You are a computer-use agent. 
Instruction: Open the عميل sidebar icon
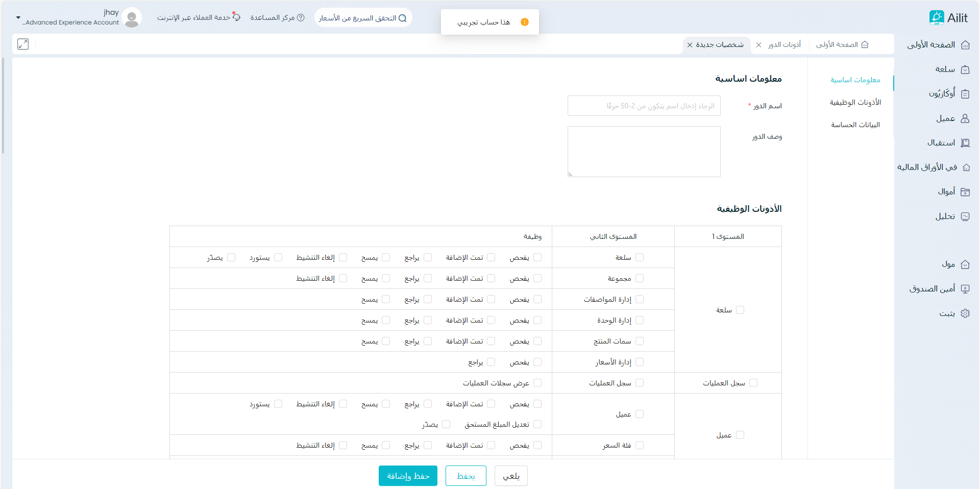pos(965,118)
